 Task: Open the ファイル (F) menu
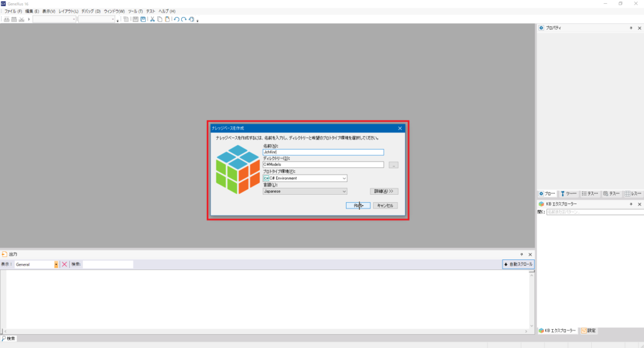point(13,11)
